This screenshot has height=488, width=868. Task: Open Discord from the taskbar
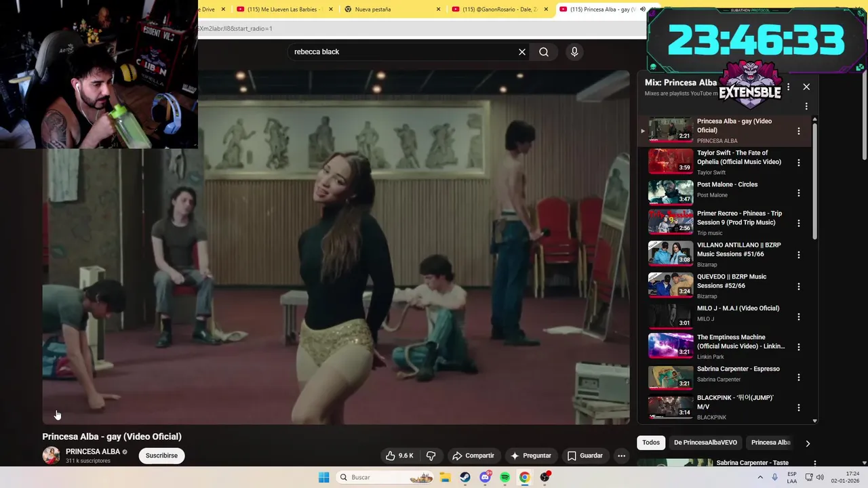(x=485, y=477)
